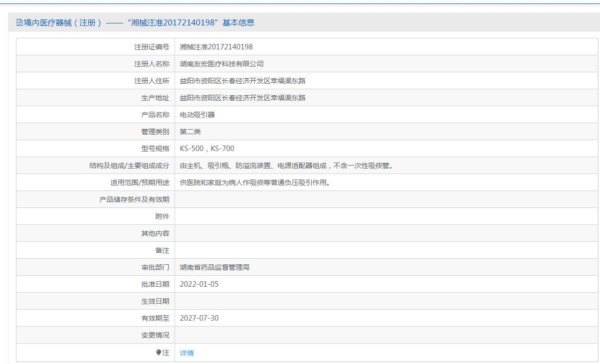Click the 生产地址 label
The image size is (600, 364).
coord(155,98)
